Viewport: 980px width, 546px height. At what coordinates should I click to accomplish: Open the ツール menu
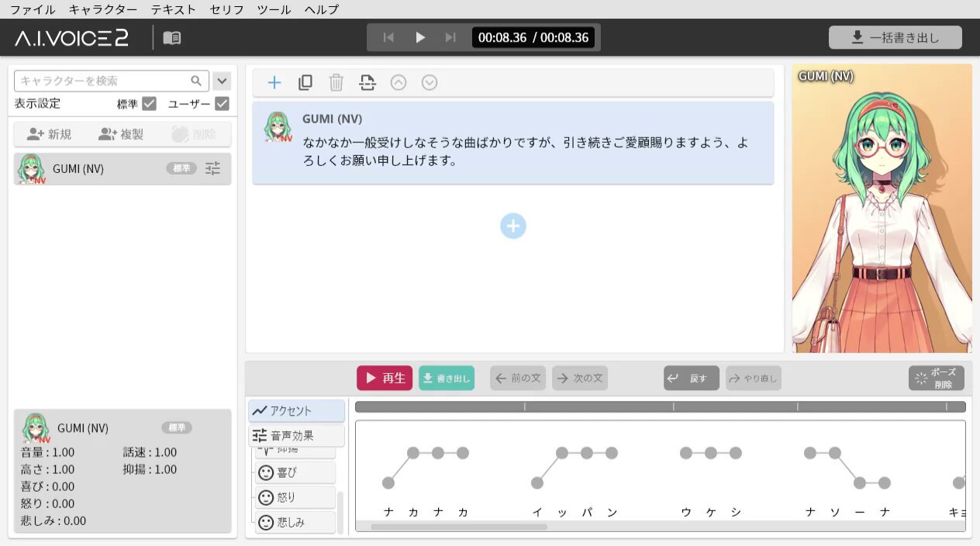tap(274, 10)
